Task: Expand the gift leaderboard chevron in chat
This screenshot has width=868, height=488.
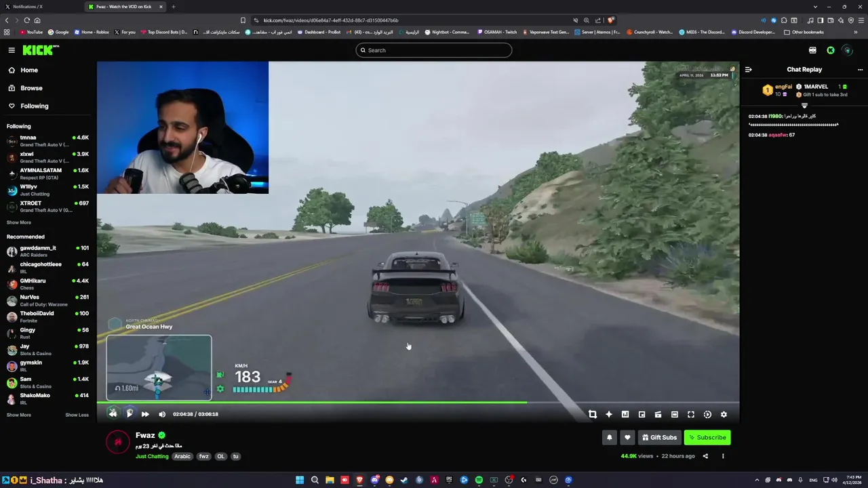Action: (x=804, y=106)
